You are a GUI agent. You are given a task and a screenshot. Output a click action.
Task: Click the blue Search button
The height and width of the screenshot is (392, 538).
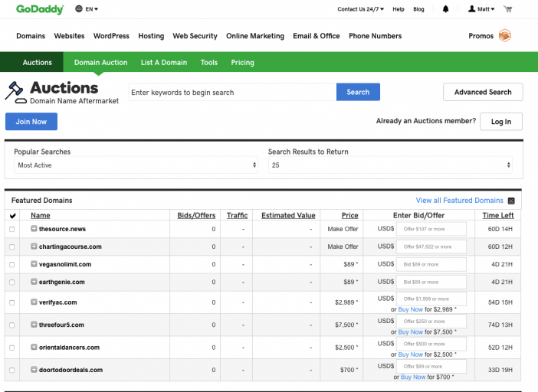pos(358,92)
